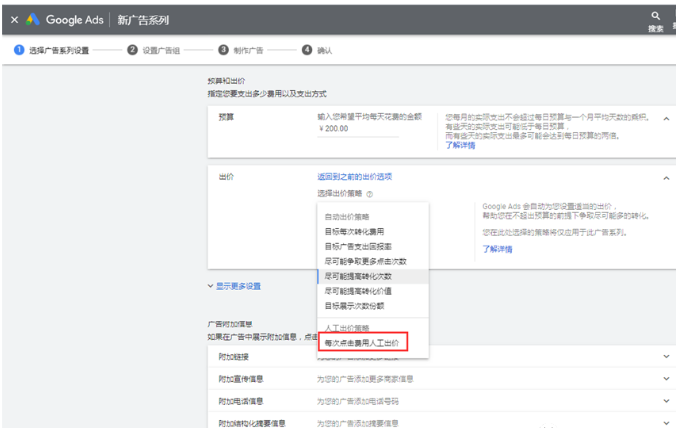Open the search magnifier icon
Screen dimensions: 682x428
click(x=656, y=15)
